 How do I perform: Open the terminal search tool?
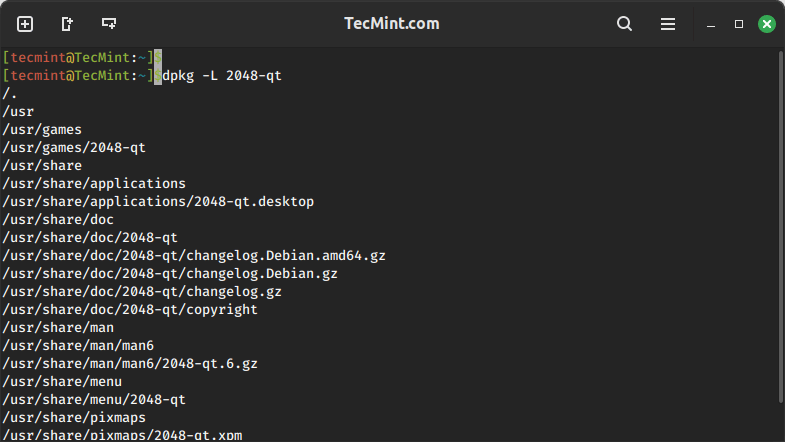(625, 24)
